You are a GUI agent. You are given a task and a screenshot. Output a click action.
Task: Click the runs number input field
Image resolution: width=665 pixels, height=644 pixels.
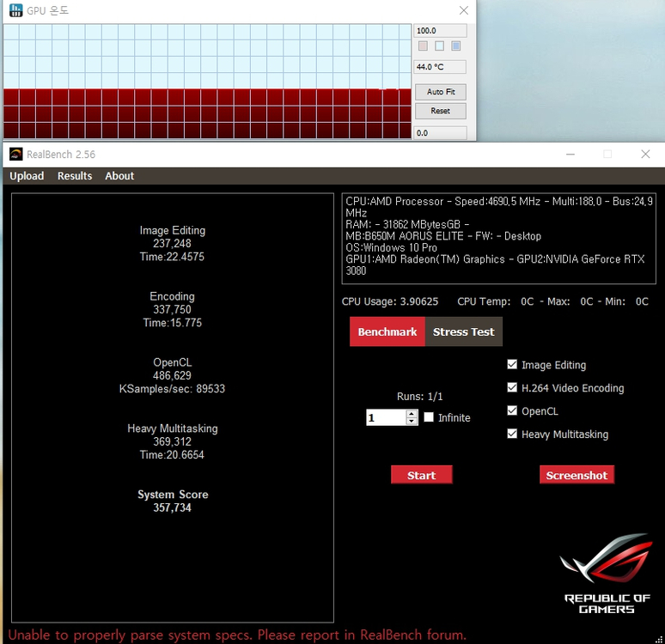(x=386, y=417)
